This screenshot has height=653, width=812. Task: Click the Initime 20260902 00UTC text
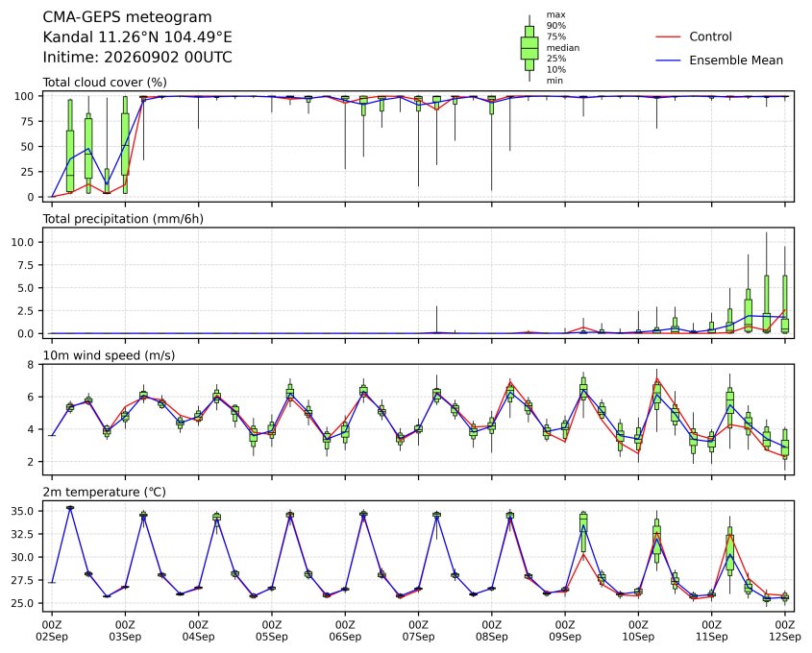point(137,57)
